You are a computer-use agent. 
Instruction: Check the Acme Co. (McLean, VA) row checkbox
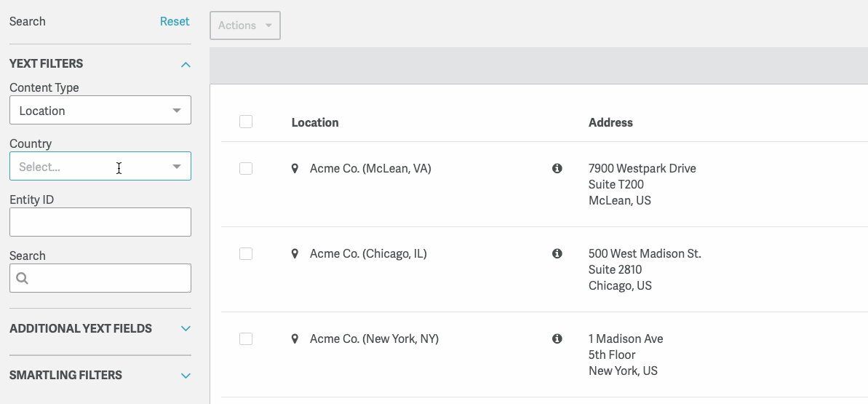click(x=246, y=168)
